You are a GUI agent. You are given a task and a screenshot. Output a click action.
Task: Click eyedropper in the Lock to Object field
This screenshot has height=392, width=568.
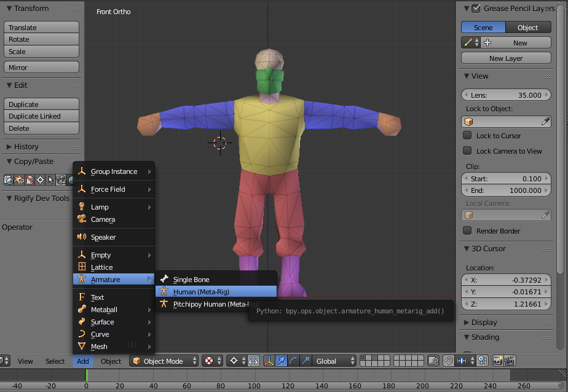545,122
